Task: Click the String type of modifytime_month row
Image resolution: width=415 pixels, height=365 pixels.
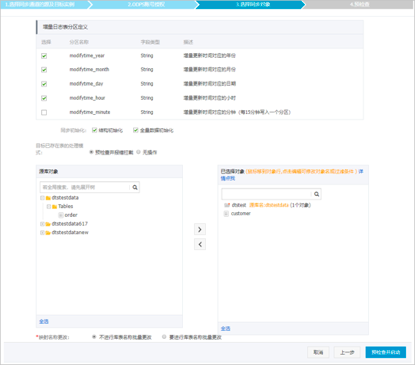Action: 147,70
